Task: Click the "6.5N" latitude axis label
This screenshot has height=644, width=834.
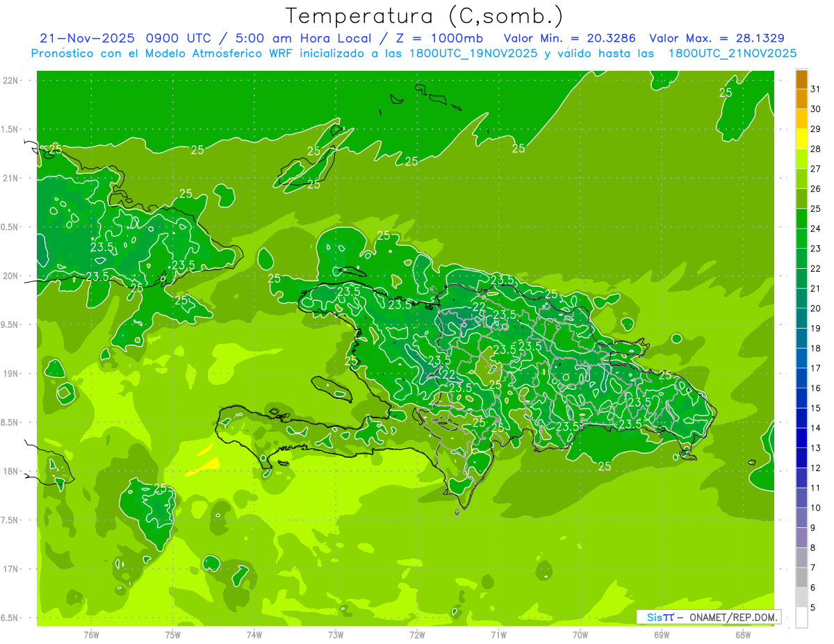Action: 10,618
